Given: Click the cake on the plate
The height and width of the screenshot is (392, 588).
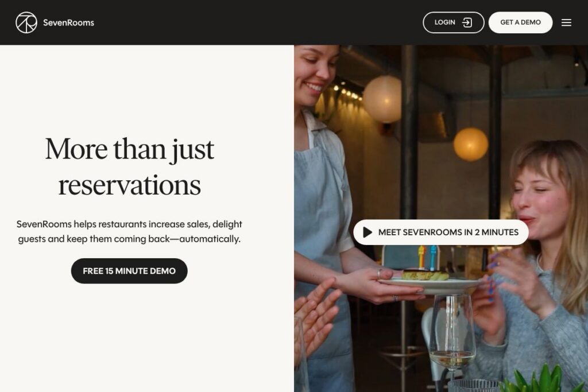Looking at the screenshot, I should click(x=425, y=275).
